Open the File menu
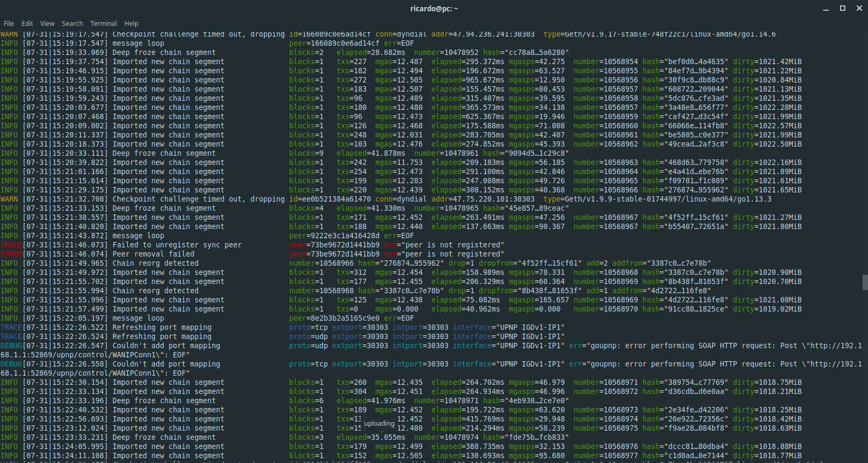The width and height of the screenshot is (868, 463). (x=9, y=23)
